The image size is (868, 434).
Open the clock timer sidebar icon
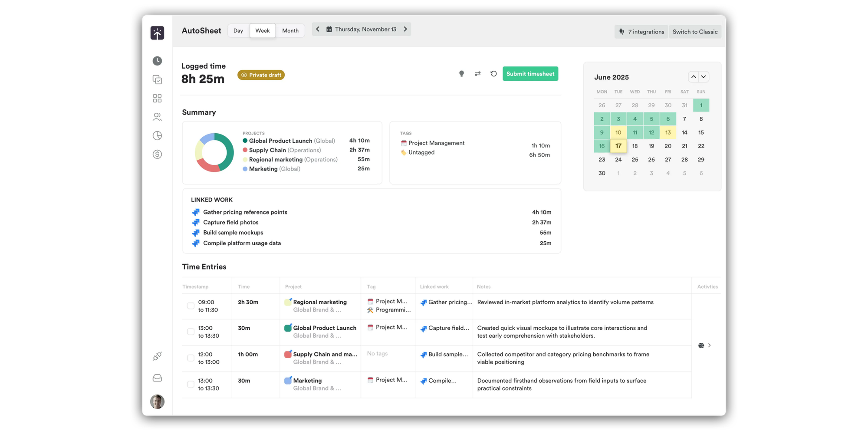point(157,61)
